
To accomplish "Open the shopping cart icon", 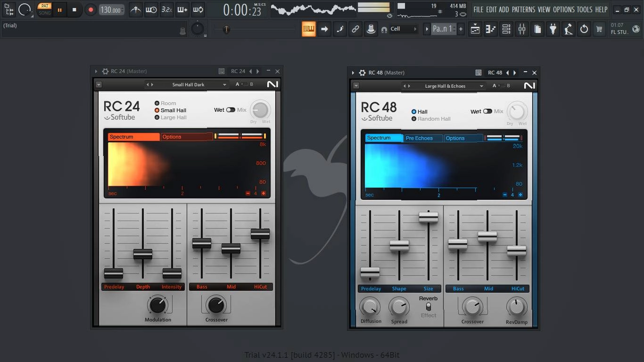I will pos(599,29).
